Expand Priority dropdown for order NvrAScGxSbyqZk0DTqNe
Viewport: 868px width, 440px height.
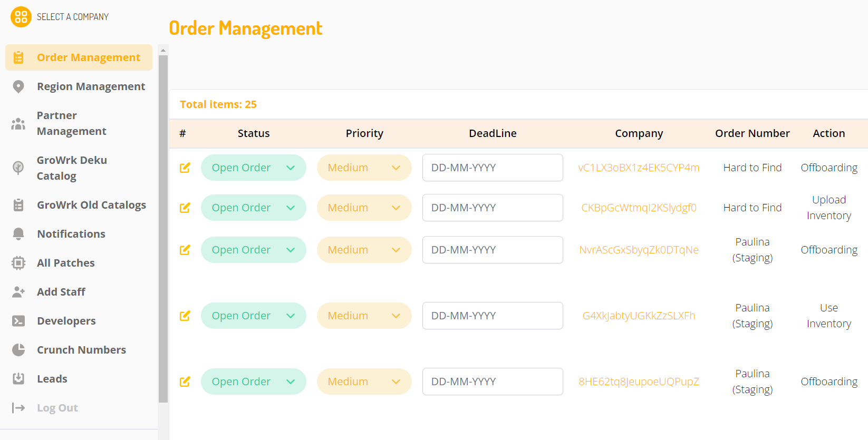[364, 250]
